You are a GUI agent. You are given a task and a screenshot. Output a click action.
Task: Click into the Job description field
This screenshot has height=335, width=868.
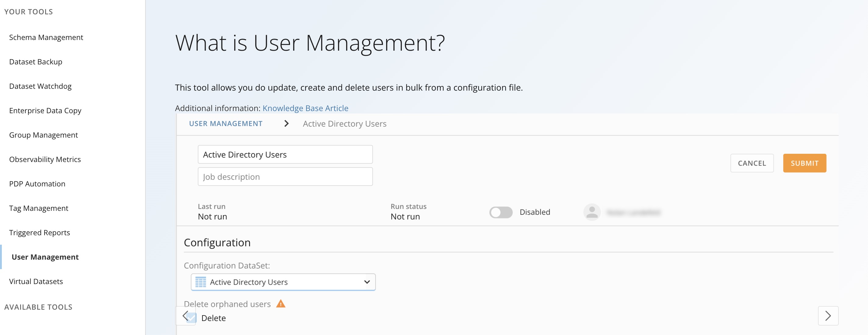pyautogui.click(x=285, y=177)
